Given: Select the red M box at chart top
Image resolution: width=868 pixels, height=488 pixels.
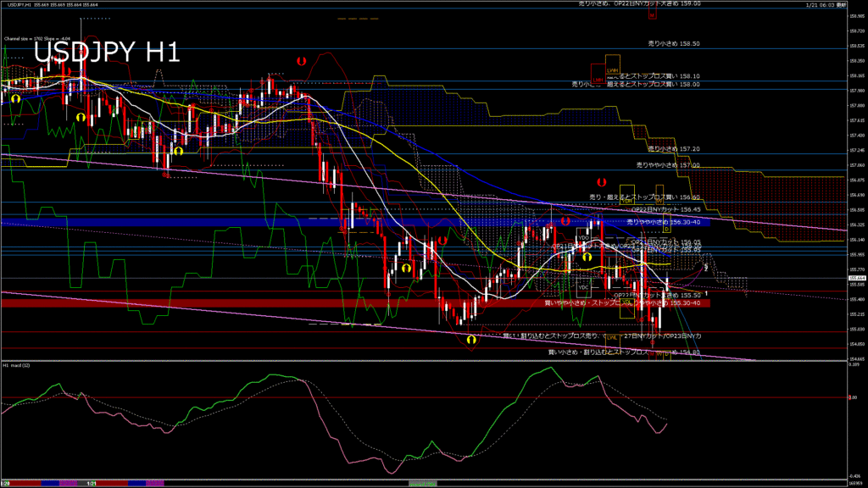Looking at the screenshot, I should (x=651, y=15).
